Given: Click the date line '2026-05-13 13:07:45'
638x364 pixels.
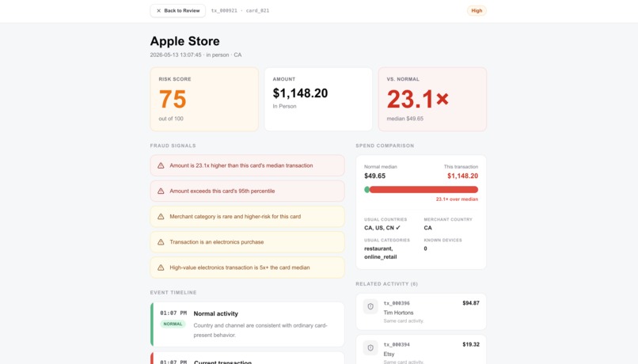Looking at the screenshot, I should (x=176, y=55).
